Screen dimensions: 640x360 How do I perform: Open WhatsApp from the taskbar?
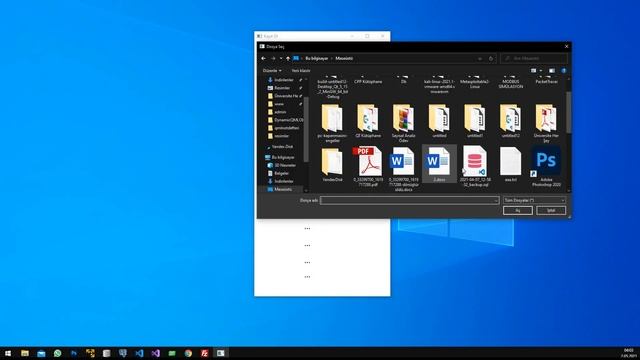pyautogui.click(x=58, y=353)
